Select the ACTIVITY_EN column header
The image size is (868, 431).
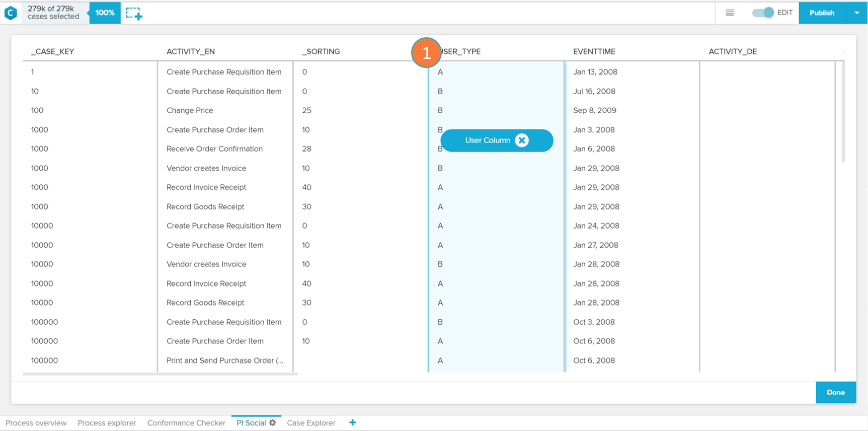click(191, 51)
